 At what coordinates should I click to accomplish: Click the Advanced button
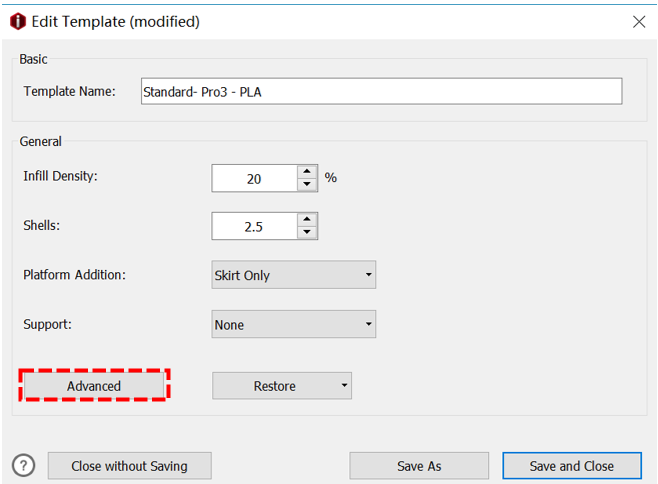[x=94, y=386]
